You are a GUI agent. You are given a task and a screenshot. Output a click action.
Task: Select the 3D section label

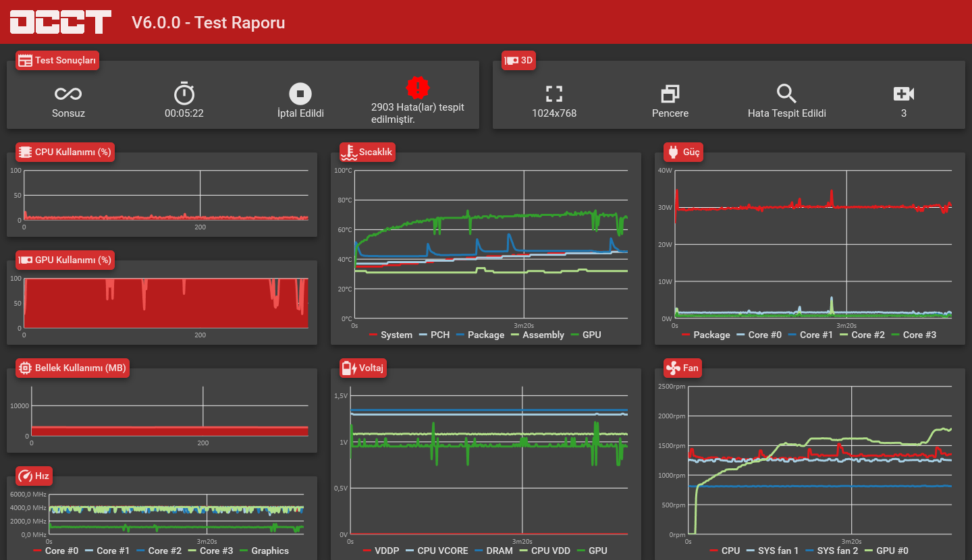pyautogui.click(x=519, y=60)
